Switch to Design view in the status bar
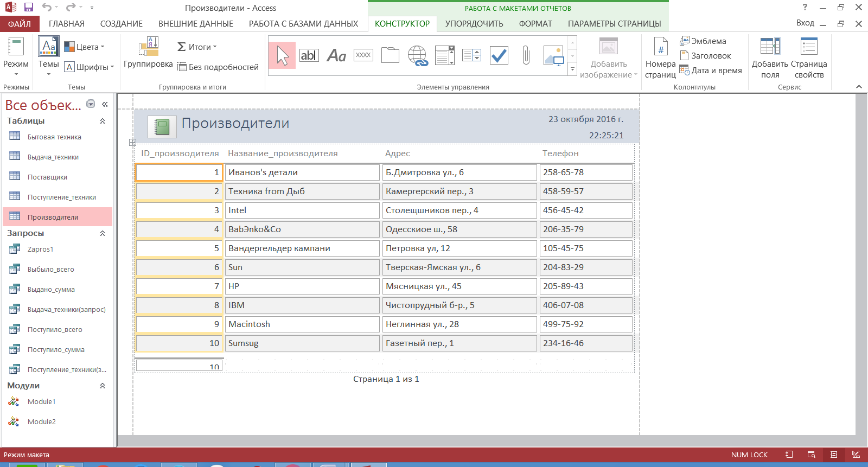Image resolution: width=868 pixels, height=467 pixels. [x=856, y=455]
